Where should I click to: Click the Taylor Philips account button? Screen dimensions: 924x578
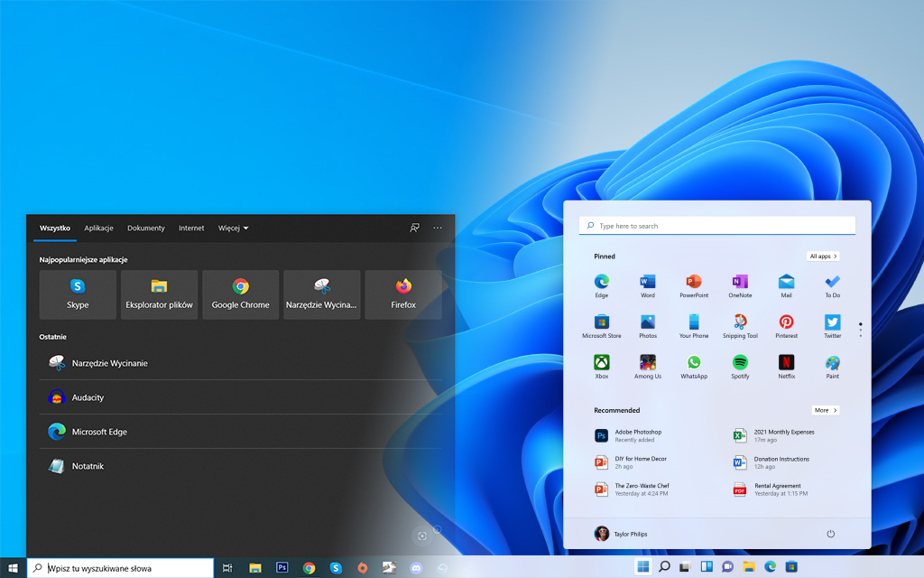coord(621,534)
